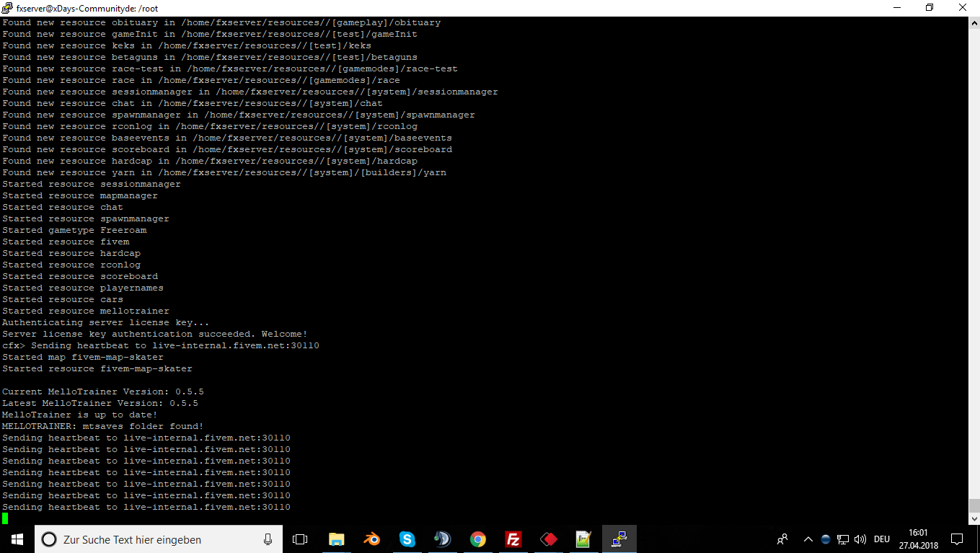Minimize the PuTTY window

896,8
